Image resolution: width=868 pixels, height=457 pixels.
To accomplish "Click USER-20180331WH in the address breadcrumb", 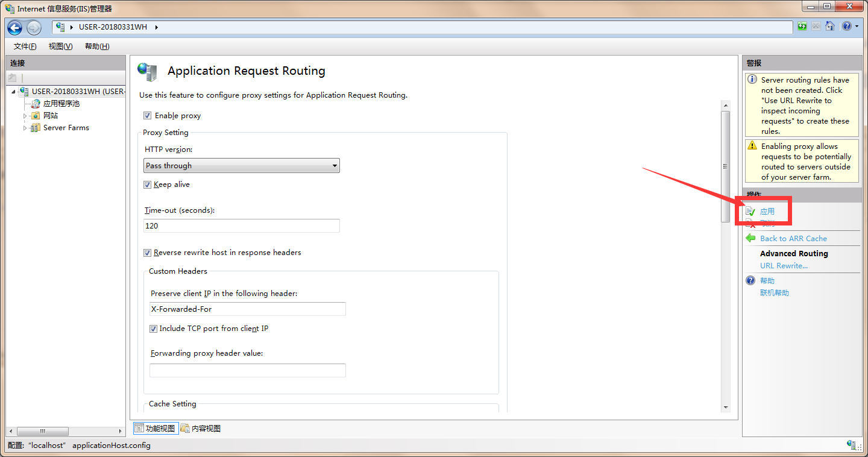I will (x=113, y=27).
